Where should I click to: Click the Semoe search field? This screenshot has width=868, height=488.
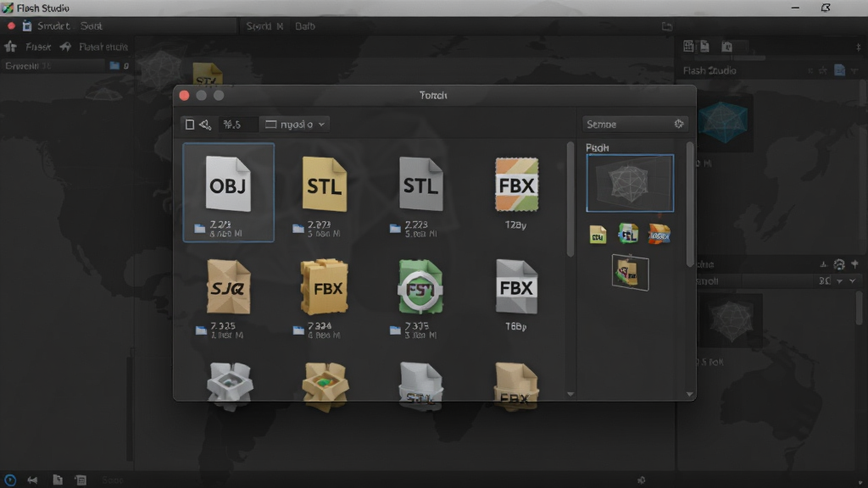(x=635, y=125)
